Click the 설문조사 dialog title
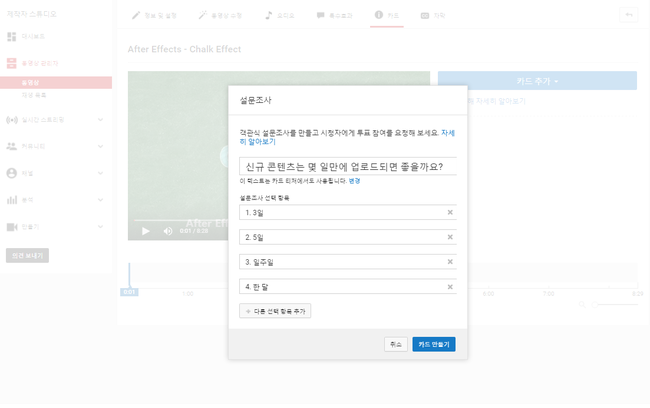Image resolution: width=650 pixels, height=408 pixels. tap(255, 100)
